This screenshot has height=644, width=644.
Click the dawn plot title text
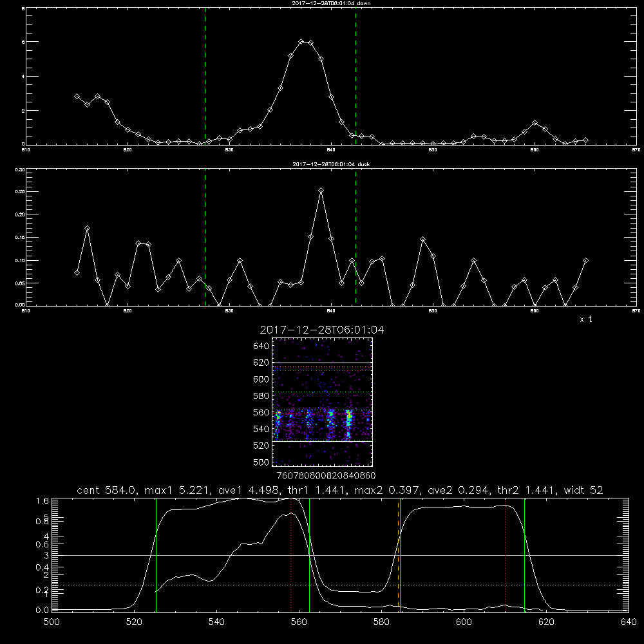pyautogui.click(x=331, y=3)
